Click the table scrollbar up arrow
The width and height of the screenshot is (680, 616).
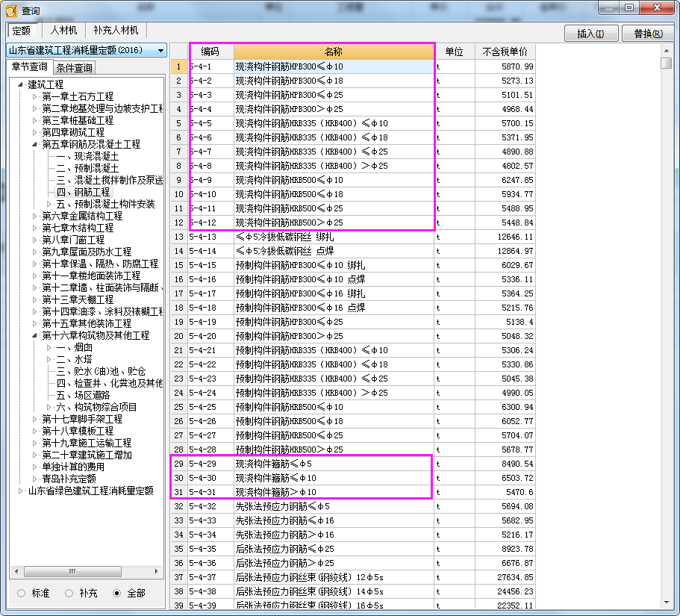coord(666,51)
